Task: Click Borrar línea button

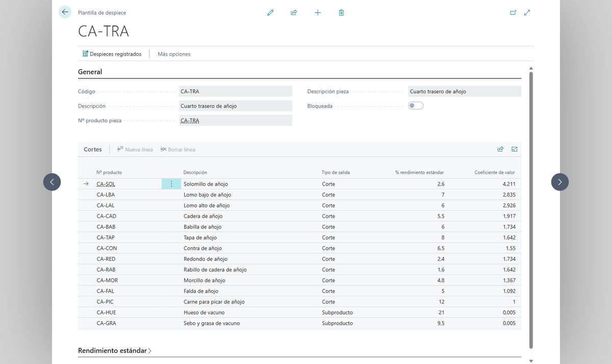Action: click(x=177, y=149)
